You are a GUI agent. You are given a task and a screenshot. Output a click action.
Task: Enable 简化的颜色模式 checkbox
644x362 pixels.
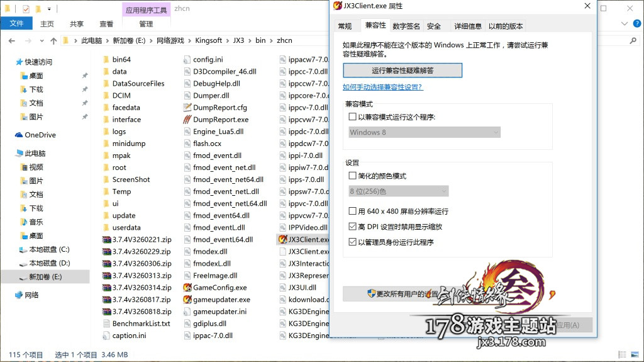[352, 176]
